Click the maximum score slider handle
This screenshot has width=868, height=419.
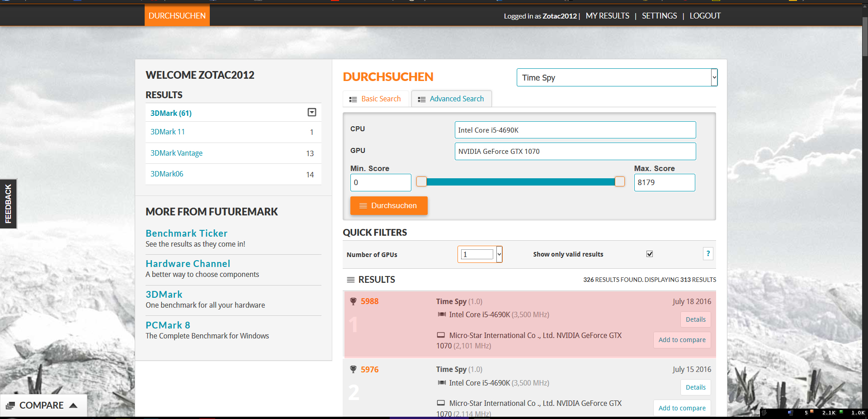coord(619,181)
